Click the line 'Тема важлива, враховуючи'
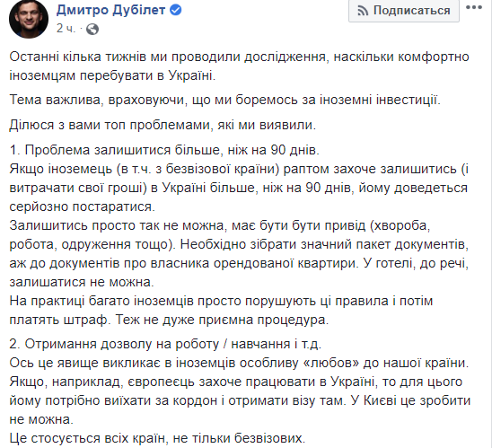Viewport: 492px width, 448px height. pyautogui.click(x=225, y=100)
